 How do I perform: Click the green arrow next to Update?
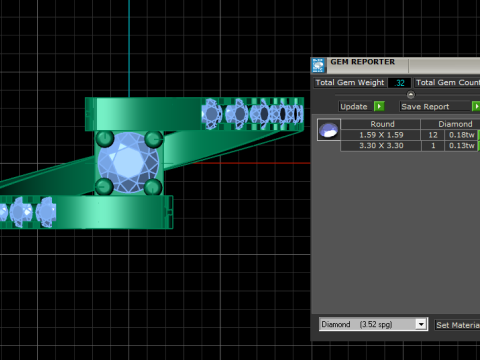tap(379, 107)
